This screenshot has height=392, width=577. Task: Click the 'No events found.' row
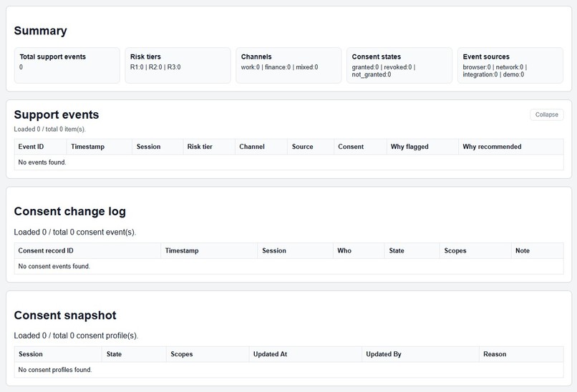point(289,162)
